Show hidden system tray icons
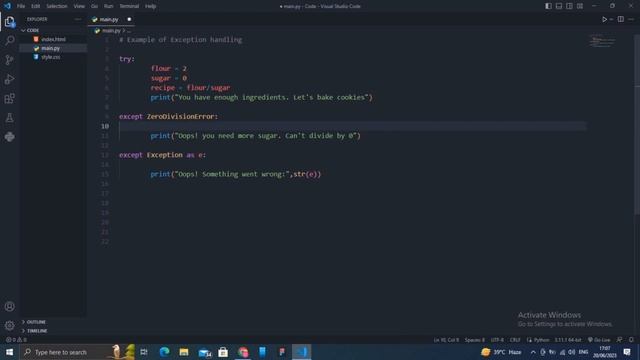 tap(533, 352)
